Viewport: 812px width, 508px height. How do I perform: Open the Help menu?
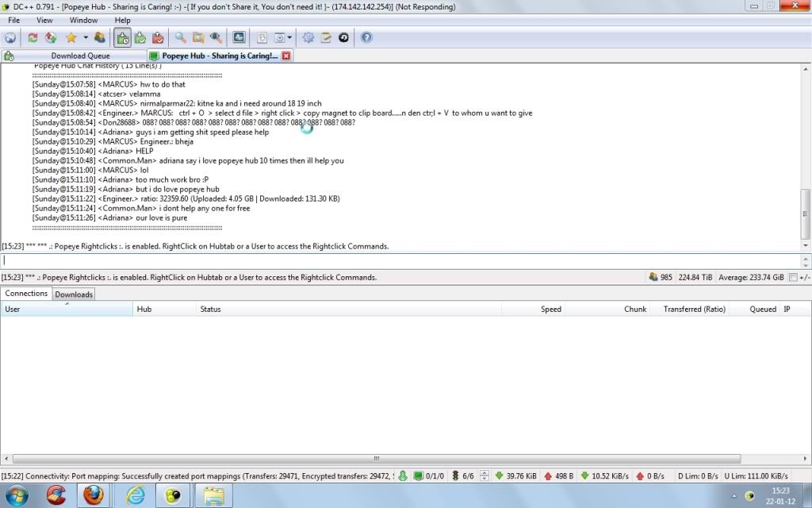123,20
